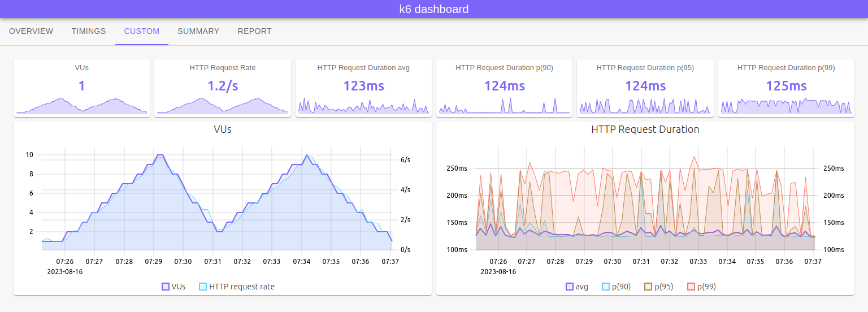Click the 07:34 label on VUs chart
868x312 pixels.
tap(301, 262)
